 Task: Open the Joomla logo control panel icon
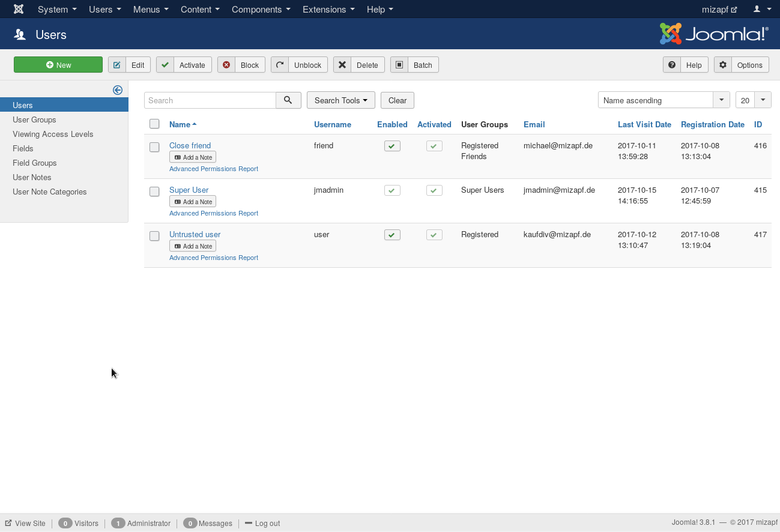pos(19,9)
